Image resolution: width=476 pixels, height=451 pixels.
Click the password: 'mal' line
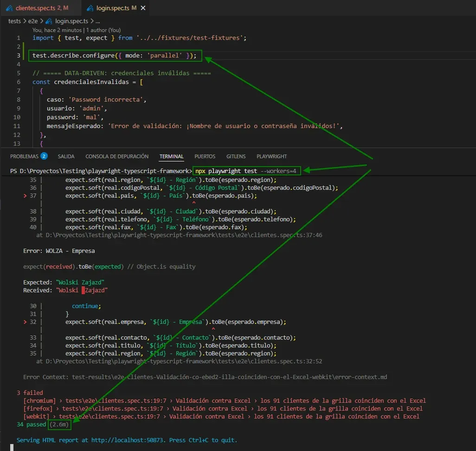(x=75, y=117)
